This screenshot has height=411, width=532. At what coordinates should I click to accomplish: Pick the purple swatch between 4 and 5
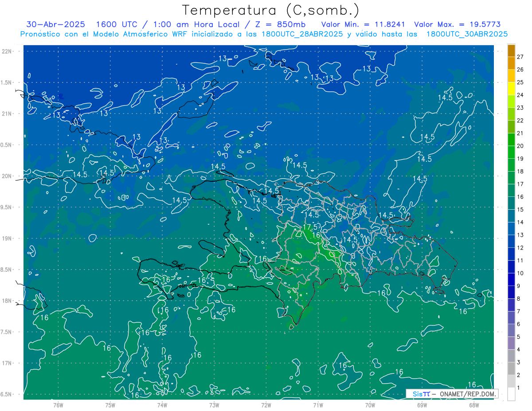pyautogui.click(x=511, y=343)
